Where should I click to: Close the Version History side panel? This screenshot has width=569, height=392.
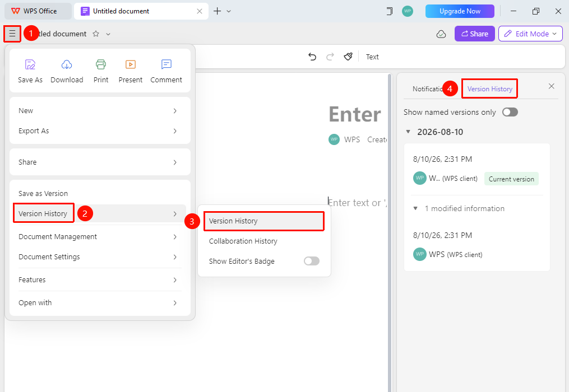552,86
